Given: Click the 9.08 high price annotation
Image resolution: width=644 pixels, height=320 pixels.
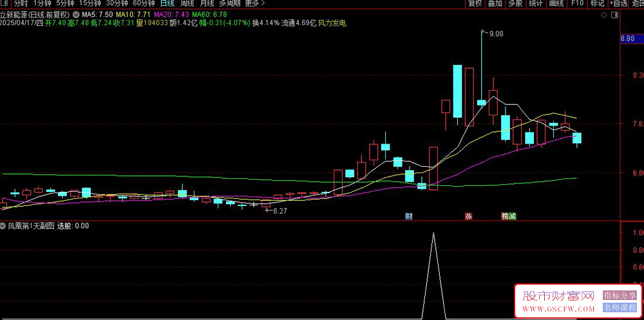Looking at the screenshot, I should tap(496, 35).
